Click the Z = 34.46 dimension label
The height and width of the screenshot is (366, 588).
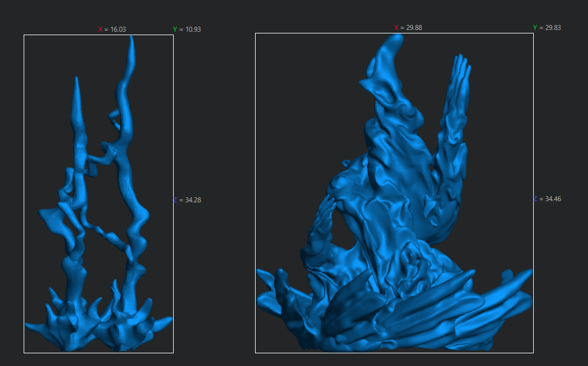tap(546, 199)
